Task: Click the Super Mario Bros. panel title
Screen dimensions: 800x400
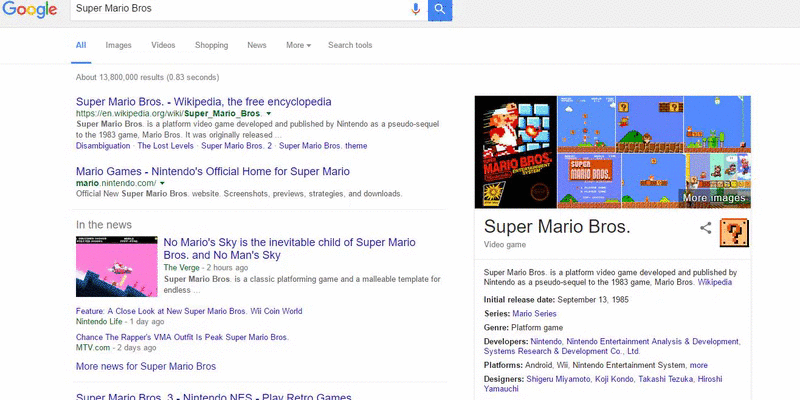Action: (557, 227)
